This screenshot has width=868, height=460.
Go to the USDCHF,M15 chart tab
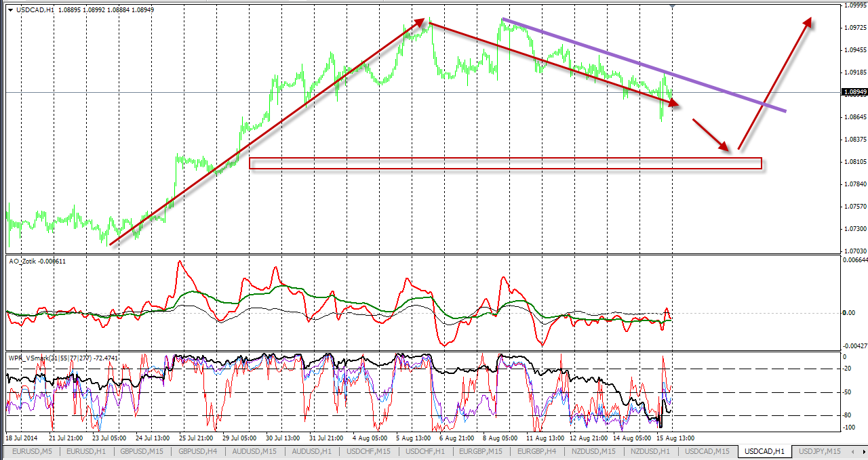pos(370,451)
